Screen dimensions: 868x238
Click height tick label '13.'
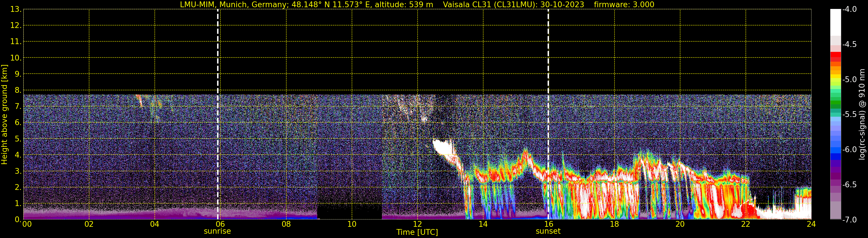[16, 9]
